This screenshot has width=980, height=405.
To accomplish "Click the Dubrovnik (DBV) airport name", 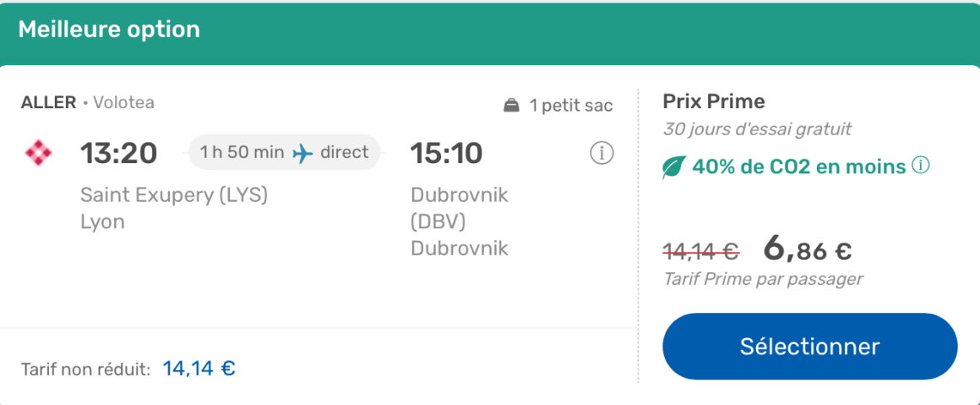I will 459,208.
